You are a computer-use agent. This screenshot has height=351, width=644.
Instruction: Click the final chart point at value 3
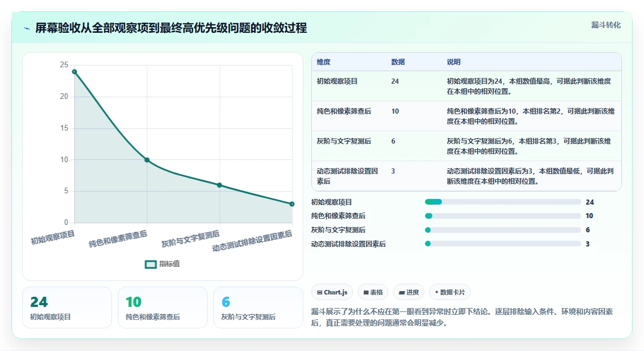(x=292, y=204)
